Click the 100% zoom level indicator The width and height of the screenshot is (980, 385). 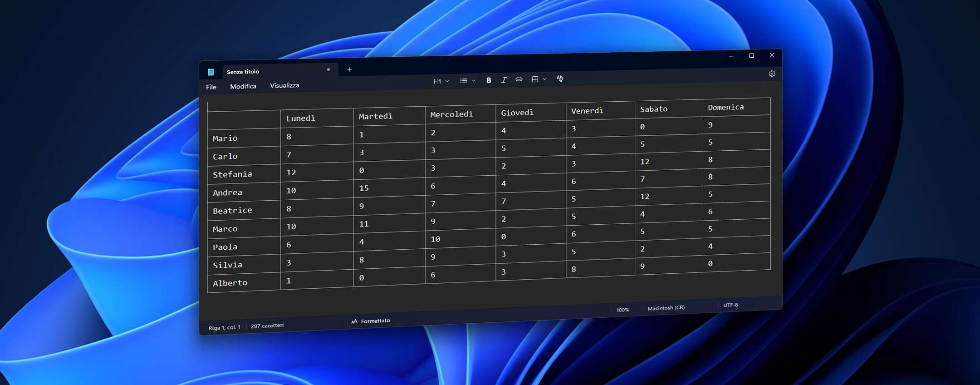[x=622, y=310]
